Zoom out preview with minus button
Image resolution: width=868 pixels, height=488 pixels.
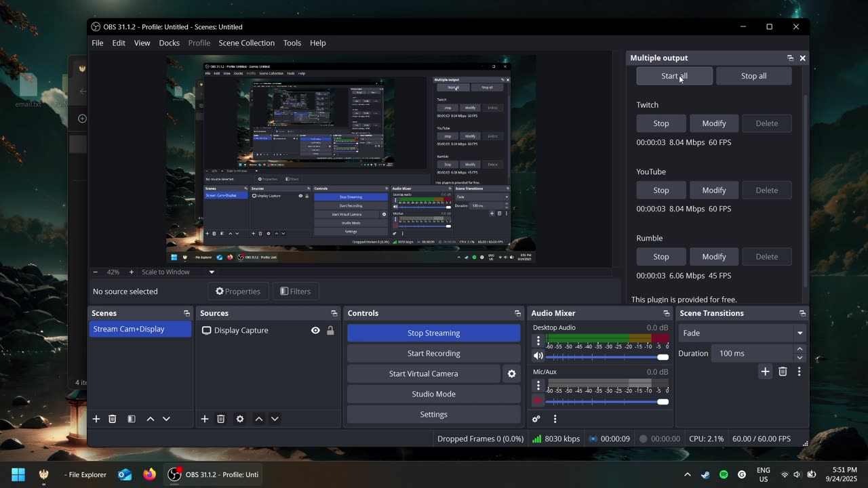click(95, 272)
